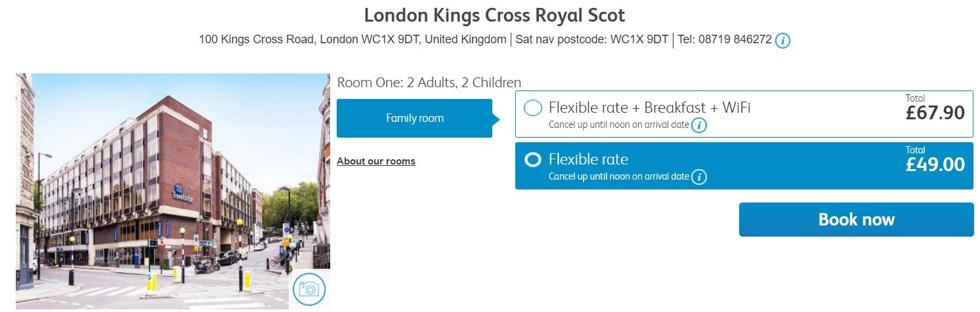
Task: Select the Flexible rate + Breakfast + WiFi radio button
Action: pyautogui.click(x=533, y=108)
